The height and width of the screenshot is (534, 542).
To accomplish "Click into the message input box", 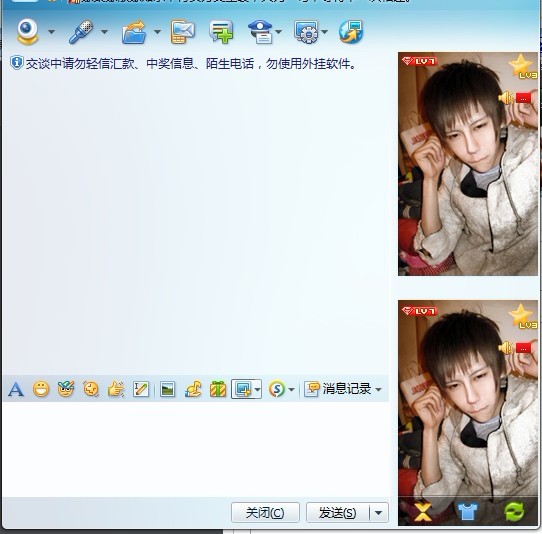I will click(196, 449).
